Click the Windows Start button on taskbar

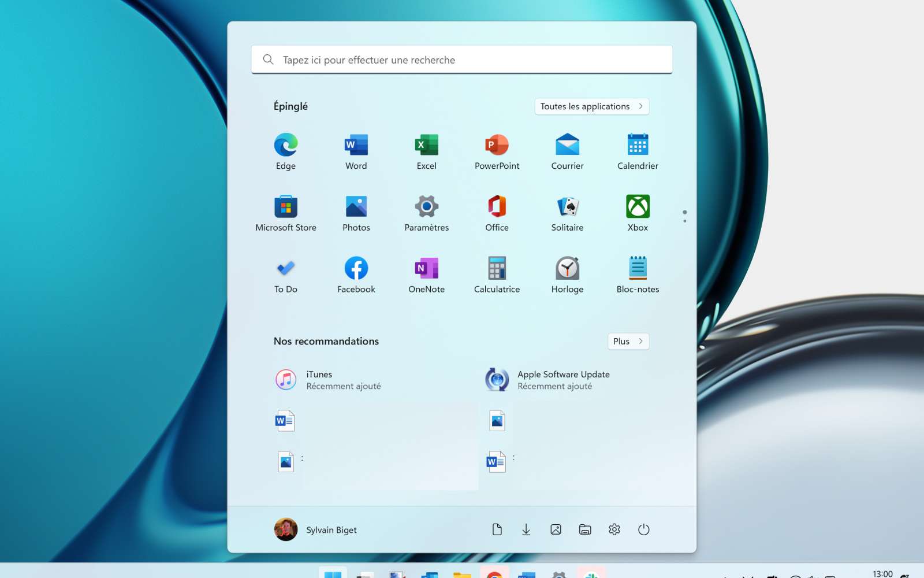click(x=333, y=573)
